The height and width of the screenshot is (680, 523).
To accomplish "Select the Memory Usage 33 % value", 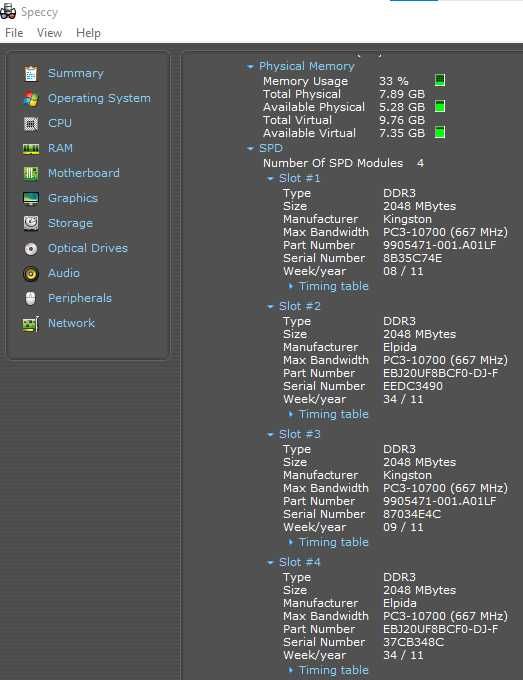I will click(393, 81).
